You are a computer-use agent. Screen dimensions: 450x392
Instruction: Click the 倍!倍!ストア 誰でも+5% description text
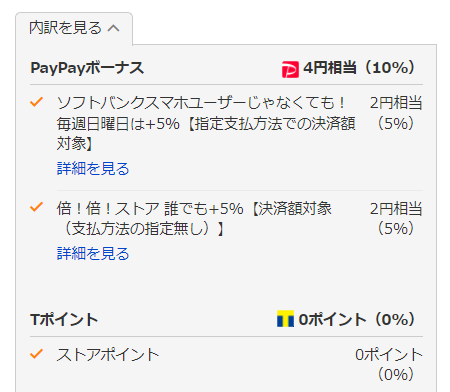(194, 219)
